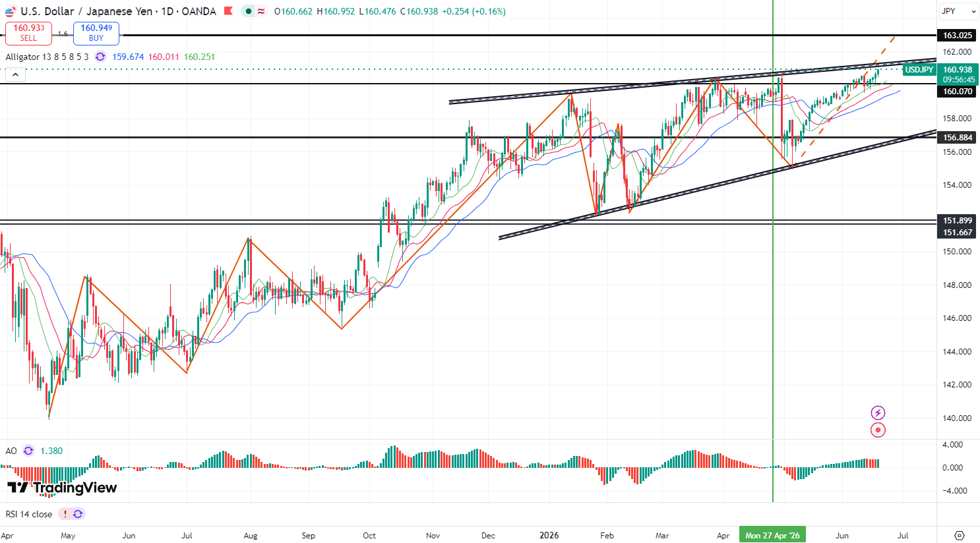Click the 2026 year label on time axis

point(549,535)
